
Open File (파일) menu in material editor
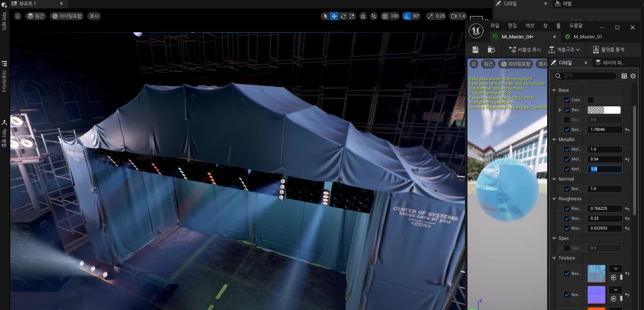pos(495,26)
